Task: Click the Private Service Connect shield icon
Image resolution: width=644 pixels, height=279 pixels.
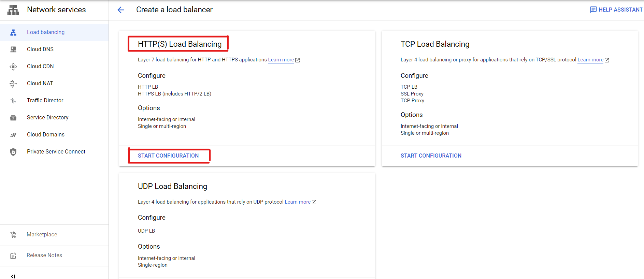Action: [13, 152]
